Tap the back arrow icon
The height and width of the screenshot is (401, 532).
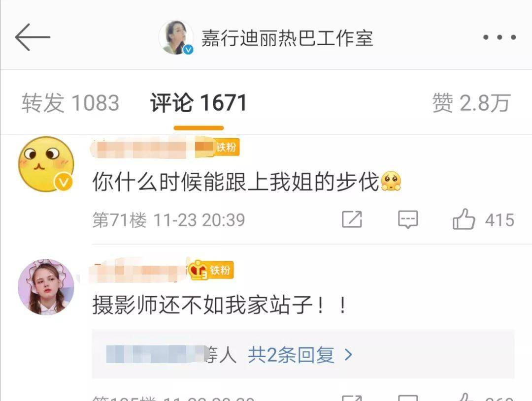coord(33,37)
